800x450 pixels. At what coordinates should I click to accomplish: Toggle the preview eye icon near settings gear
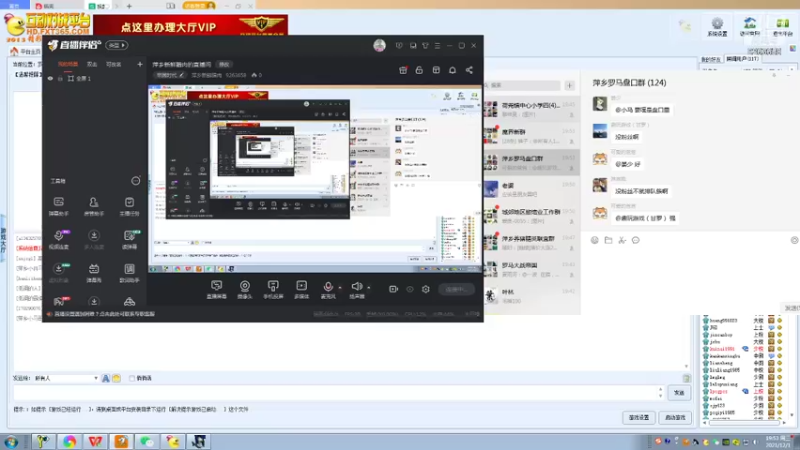click(410, 289)
